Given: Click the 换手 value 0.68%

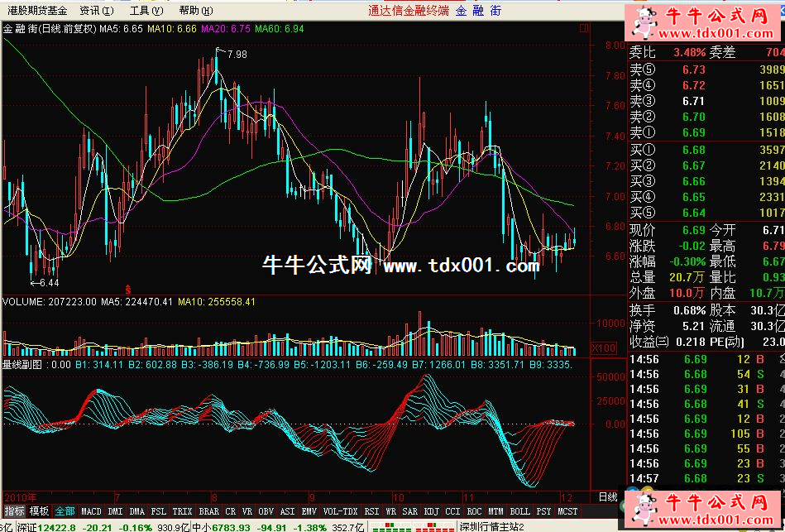Looking at the screenshot, I should tap(689, 310).
